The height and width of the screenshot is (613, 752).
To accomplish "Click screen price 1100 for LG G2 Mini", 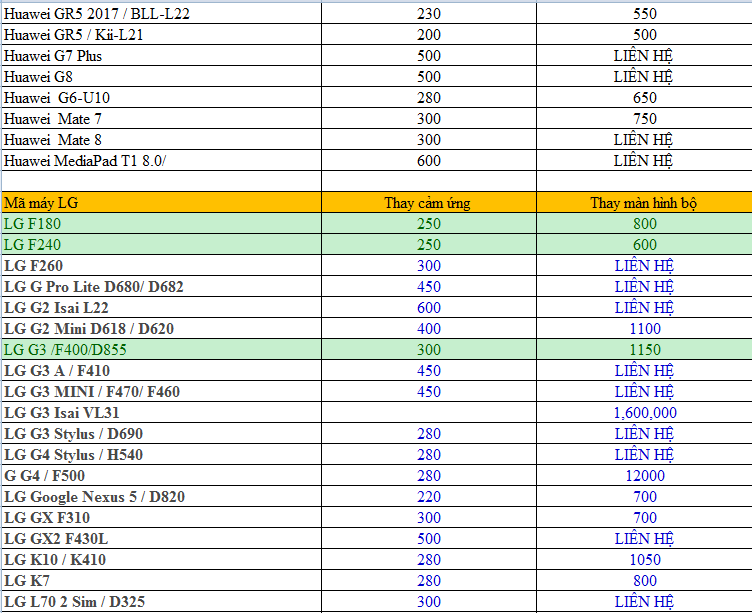I will click(644, 329).
